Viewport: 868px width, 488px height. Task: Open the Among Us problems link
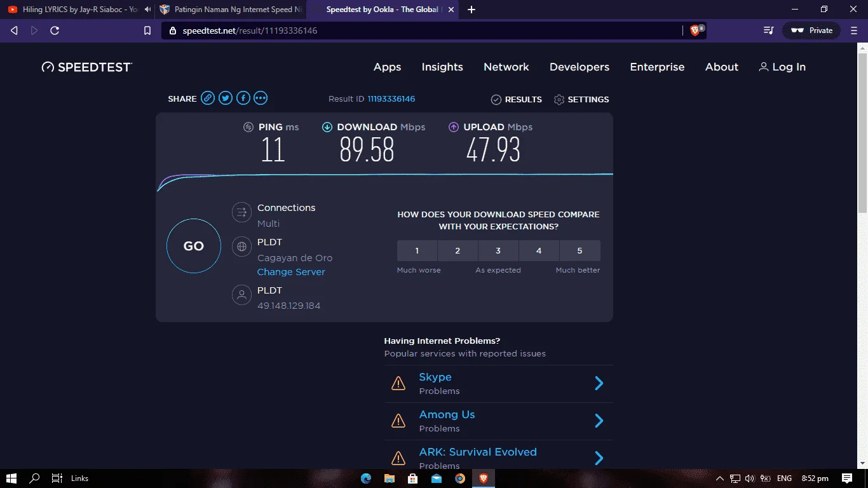pyautogui.click(x=447, y=414)
